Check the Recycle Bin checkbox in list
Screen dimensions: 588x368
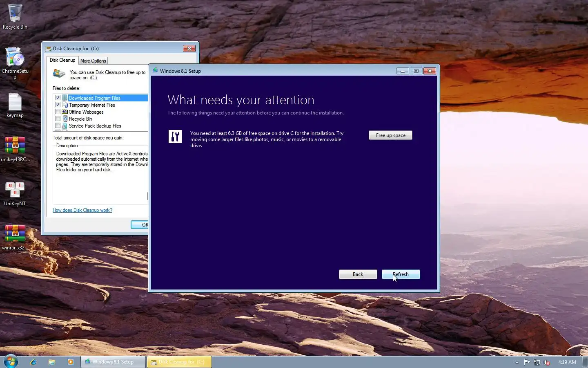(58, 119)
